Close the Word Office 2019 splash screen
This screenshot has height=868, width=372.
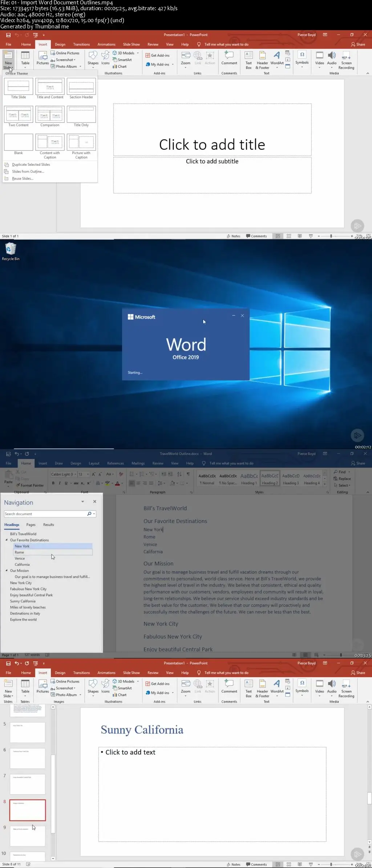click(242, 316)
